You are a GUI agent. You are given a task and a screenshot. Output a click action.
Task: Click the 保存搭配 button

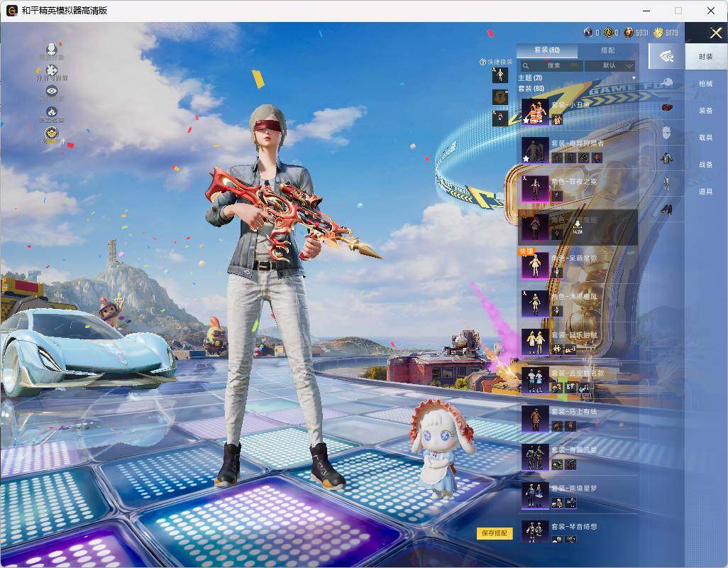click(x=494, y=533)
